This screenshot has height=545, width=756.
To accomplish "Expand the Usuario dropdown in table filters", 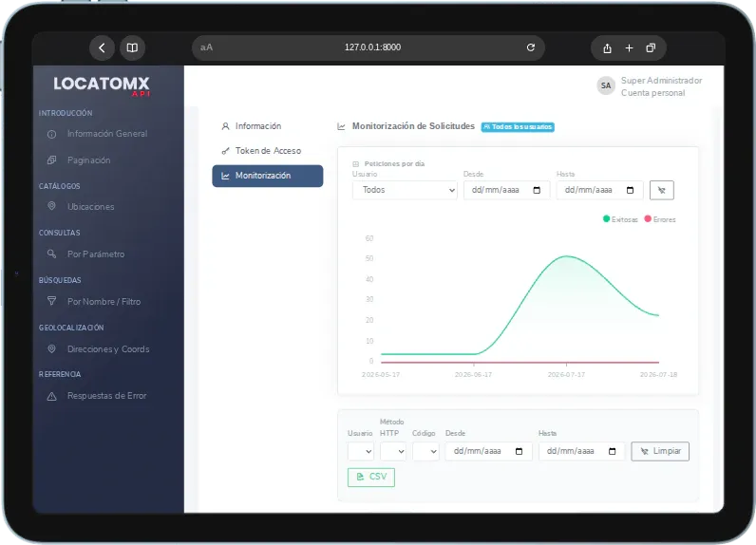I will (361, 452).
